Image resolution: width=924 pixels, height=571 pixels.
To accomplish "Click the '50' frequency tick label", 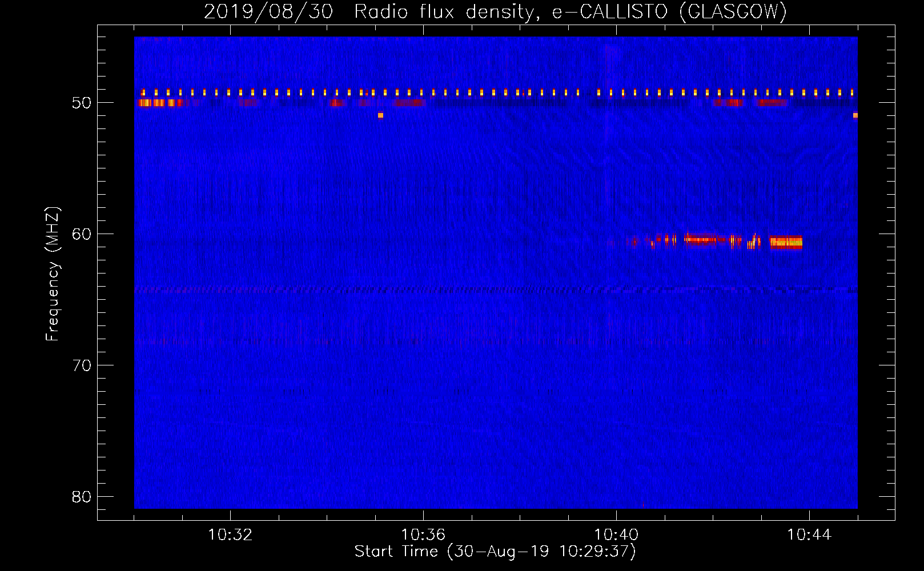I will (x=82, y=103).
